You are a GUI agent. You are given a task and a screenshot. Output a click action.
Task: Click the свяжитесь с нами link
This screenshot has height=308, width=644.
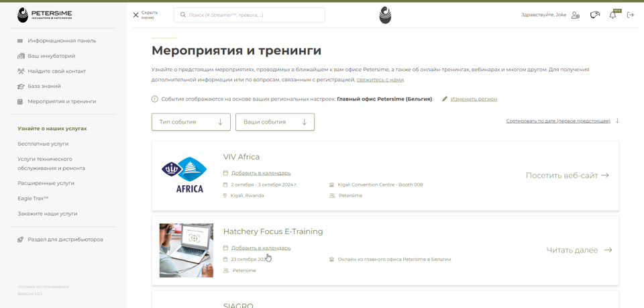tap(380, 80)
